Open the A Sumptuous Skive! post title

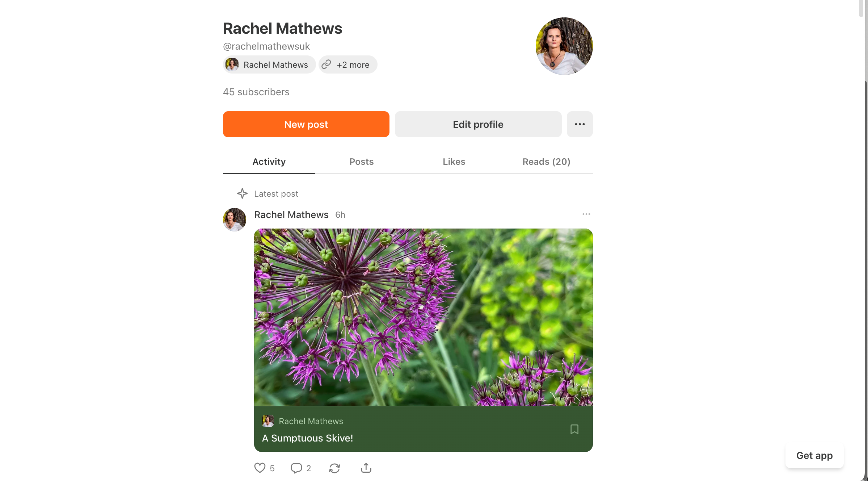[307, 438]
